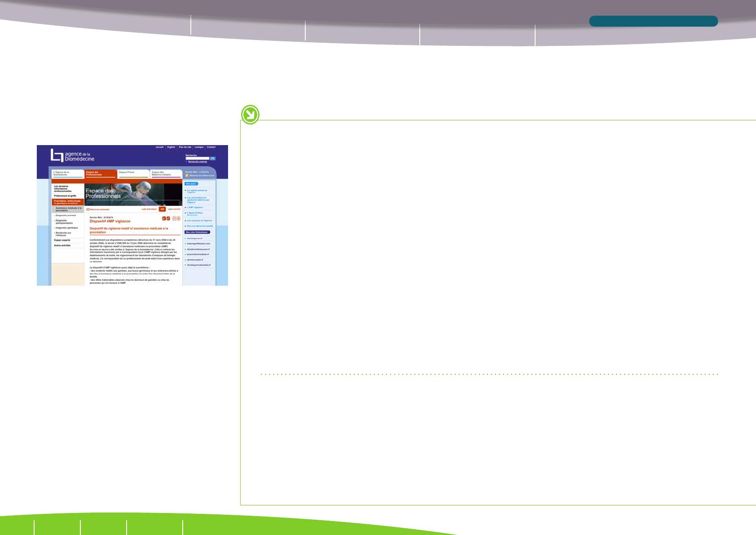Open the procreationmedicale.fr link

click(198, 254)
